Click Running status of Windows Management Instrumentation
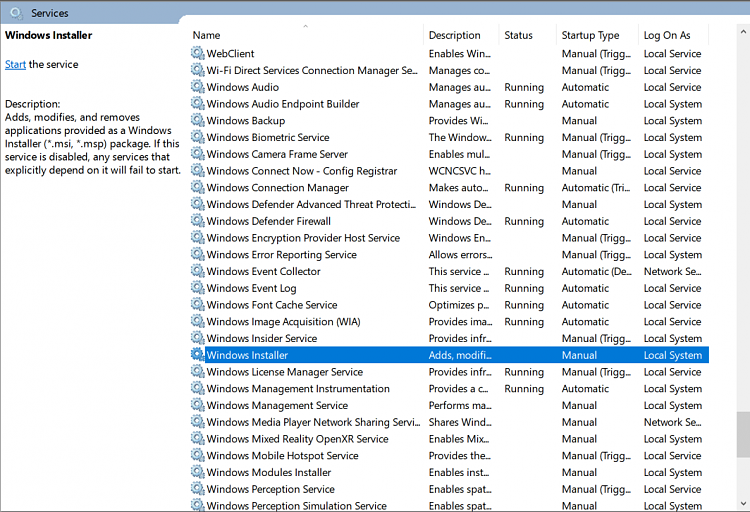 tap(524, 389)
